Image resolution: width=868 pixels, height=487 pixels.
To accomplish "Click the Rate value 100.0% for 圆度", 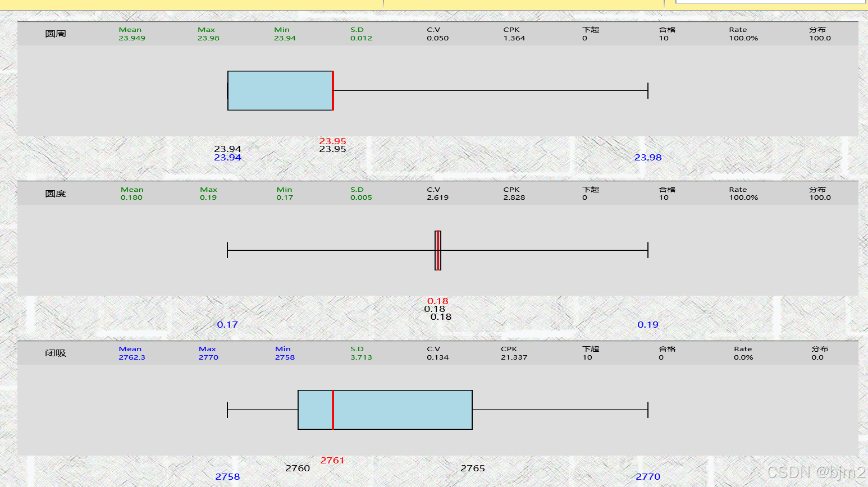I will (742, 197).
